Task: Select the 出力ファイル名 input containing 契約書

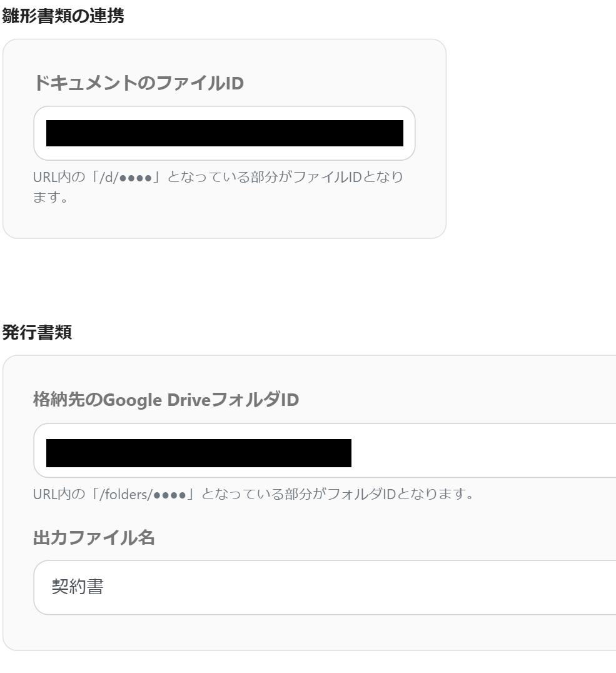Action: (x=325, y=587)
